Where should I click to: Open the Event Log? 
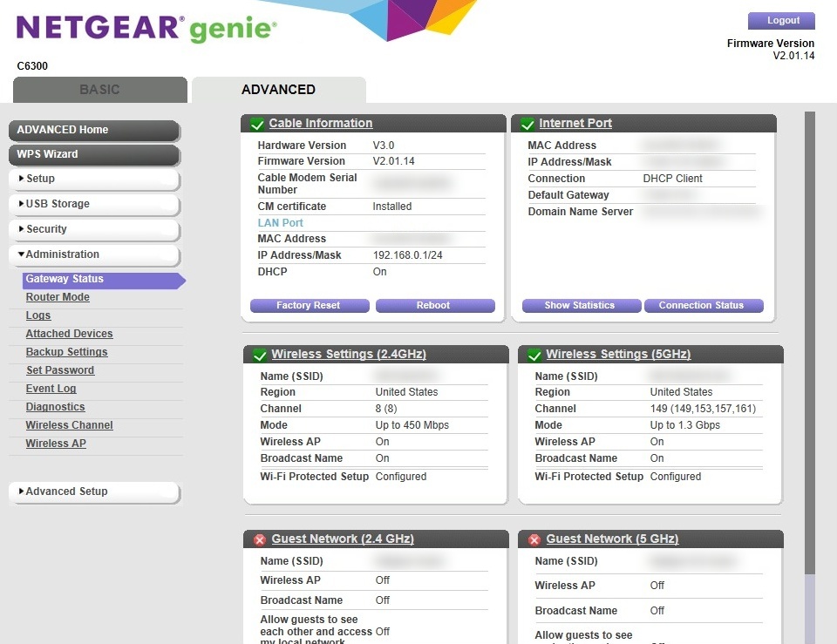tap(51, 389)
